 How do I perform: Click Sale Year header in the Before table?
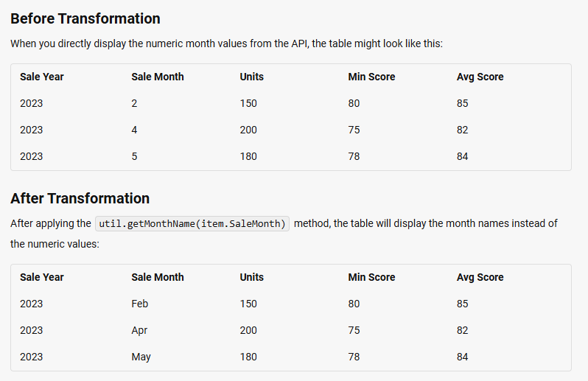click(x=42, y=77)
